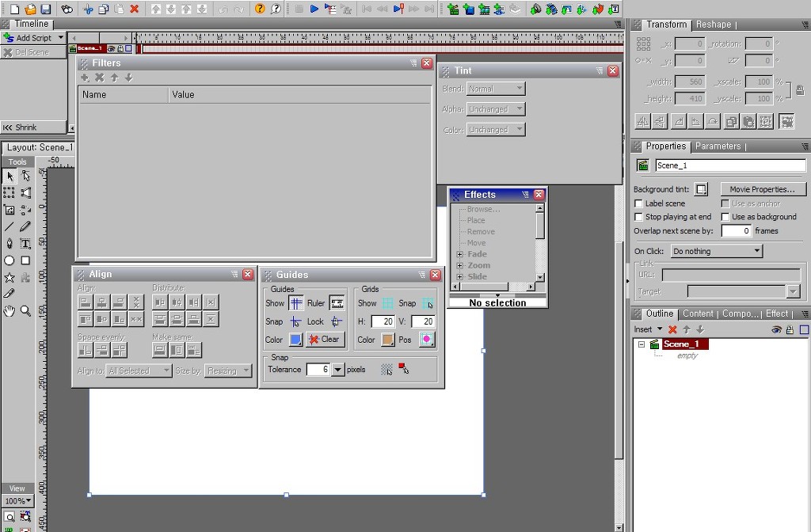The width and height of the screenshot is (811, 532).
Task: Click the blue Play movie button
Action: click(314, 9)
